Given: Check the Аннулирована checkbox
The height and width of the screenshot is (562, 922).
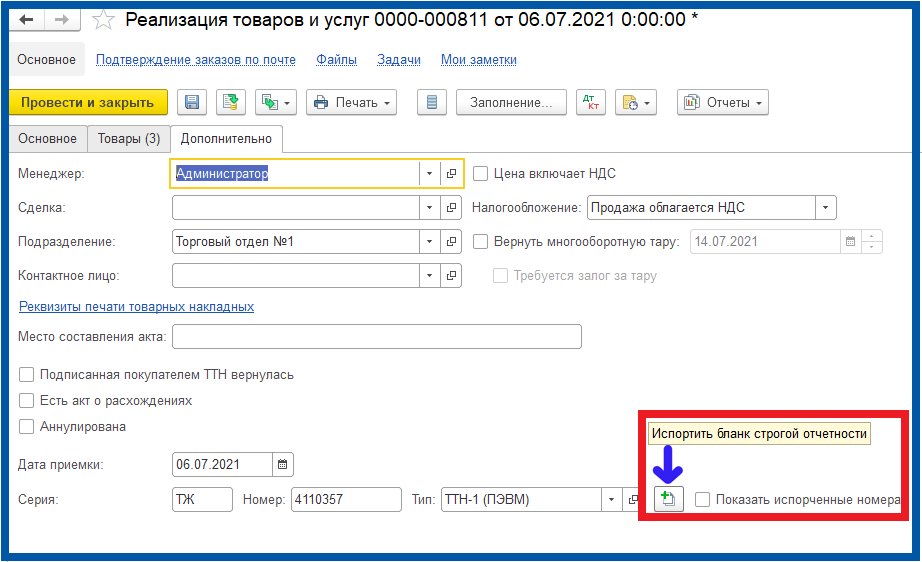Looking at the screenshot, I should pos(27,427).
